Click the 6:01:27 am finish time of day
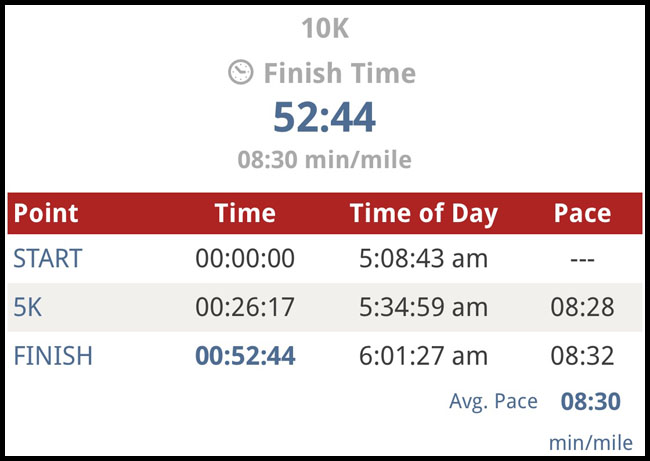Screen dimensions: 650x461 click(423, 355)
